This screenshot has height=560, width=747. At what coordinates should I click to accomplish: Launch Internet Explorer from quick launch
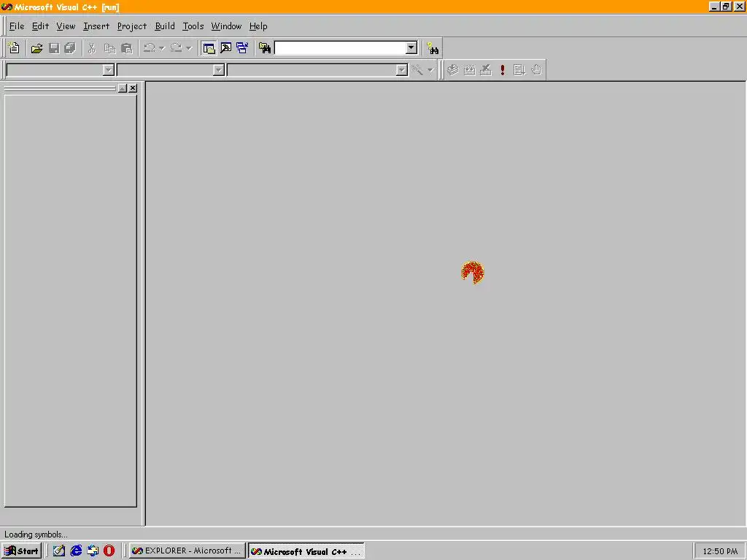pos(76,551)
